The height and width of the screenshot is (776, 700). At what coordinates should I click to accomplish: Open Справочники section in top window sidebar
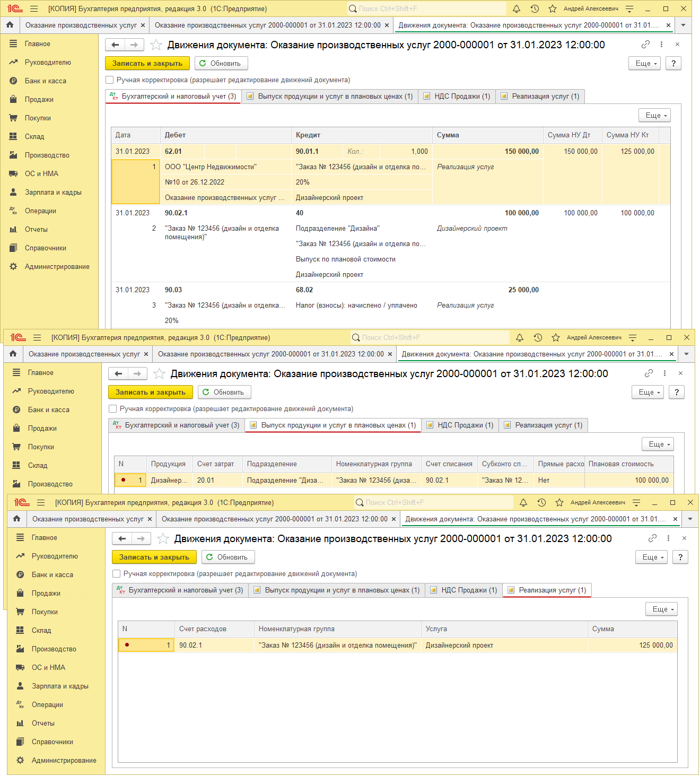pos(46,248)
